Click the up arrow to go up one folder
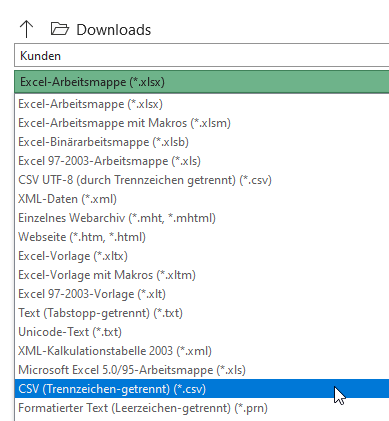The image size is (389, 421). tap(26, 29)
